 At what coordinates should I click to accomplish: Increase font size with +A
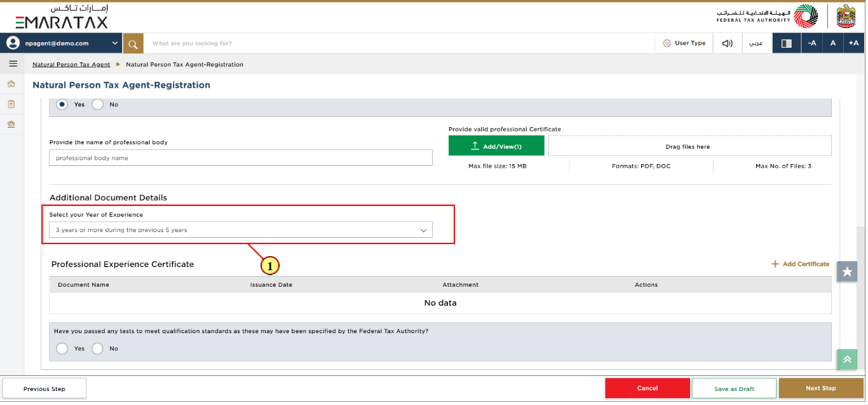853,43
